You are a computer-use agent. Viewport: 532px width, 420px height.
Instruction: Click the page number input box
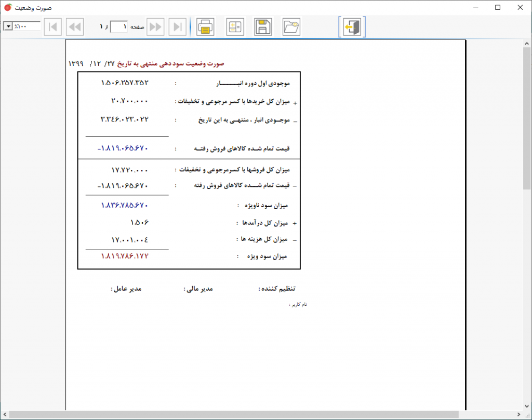119,27
